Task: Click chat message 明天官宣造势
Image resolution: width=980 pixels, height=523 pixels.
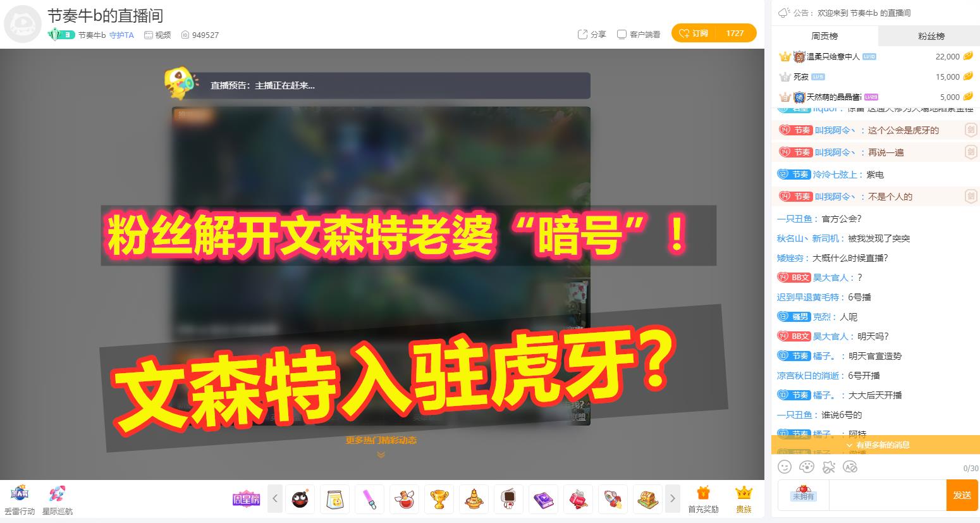Action: 875,356
